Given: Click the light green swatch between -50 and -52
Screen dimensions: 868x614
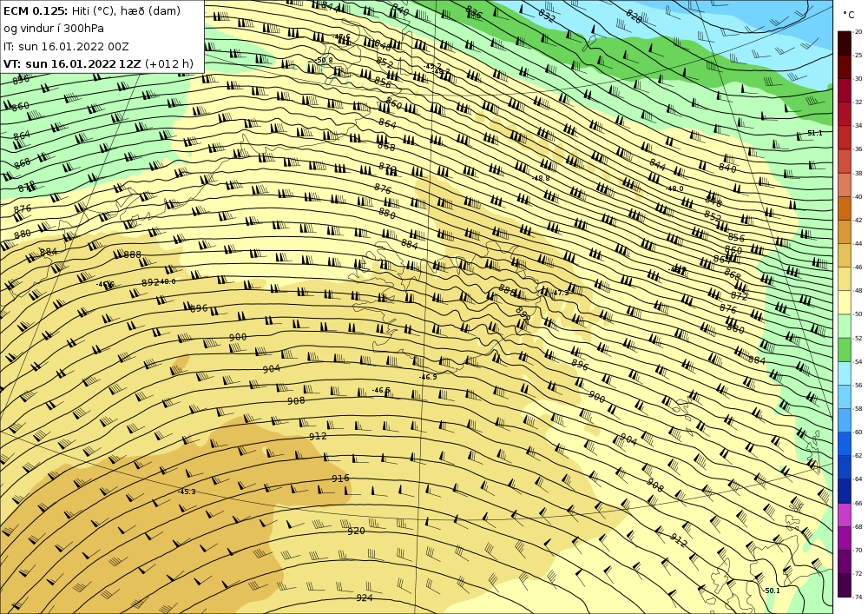Looking at the screenshot, I should [845, 326].
